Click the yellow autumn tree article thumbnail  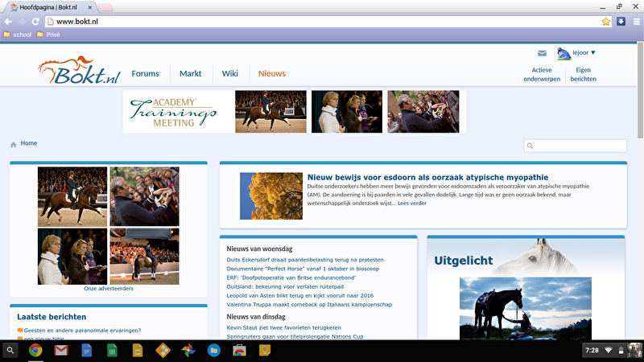pyautogui.click(x=271, y=195)
